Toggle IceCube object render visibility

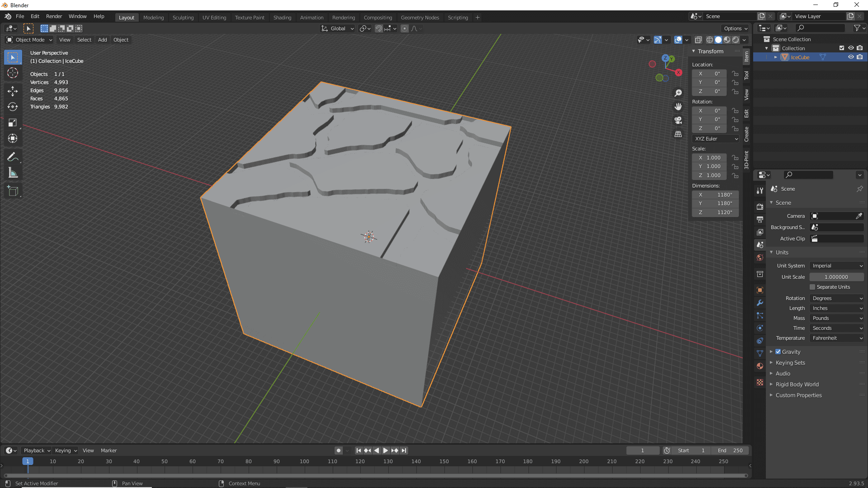tap(860, 57)
